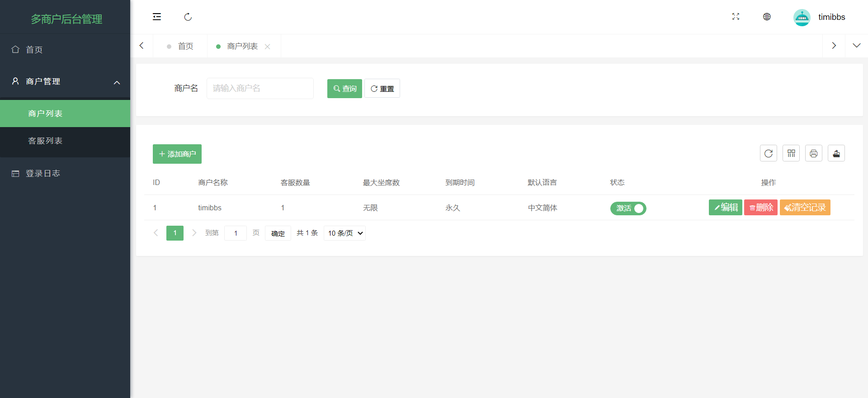Collapse the sidebar using the menu fold icon
The height and width of the screenshot is (398, 868).
pyautogui.click(x=157, y=17)
